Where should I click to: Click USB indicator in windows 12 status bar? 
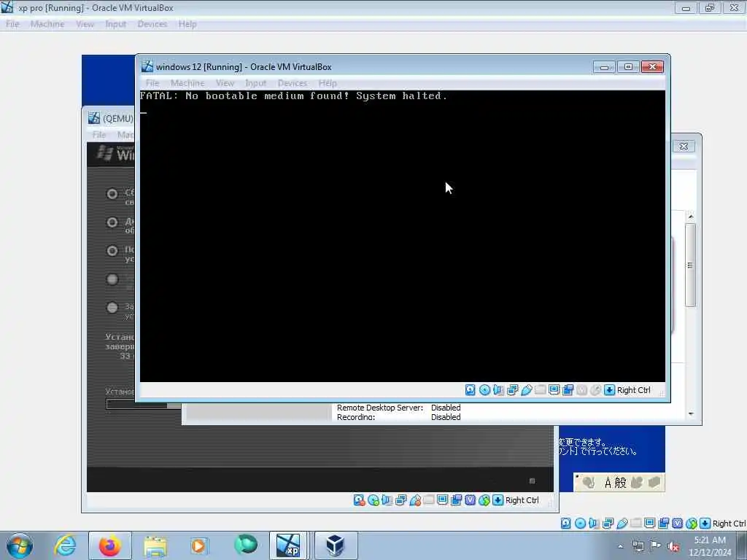[x=527, y=390]
